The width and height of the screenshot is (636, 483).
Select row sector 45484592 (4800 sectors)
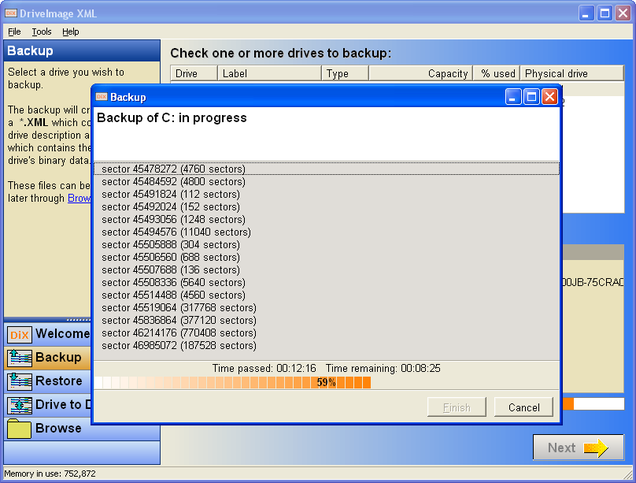click(x=327, y=181)
